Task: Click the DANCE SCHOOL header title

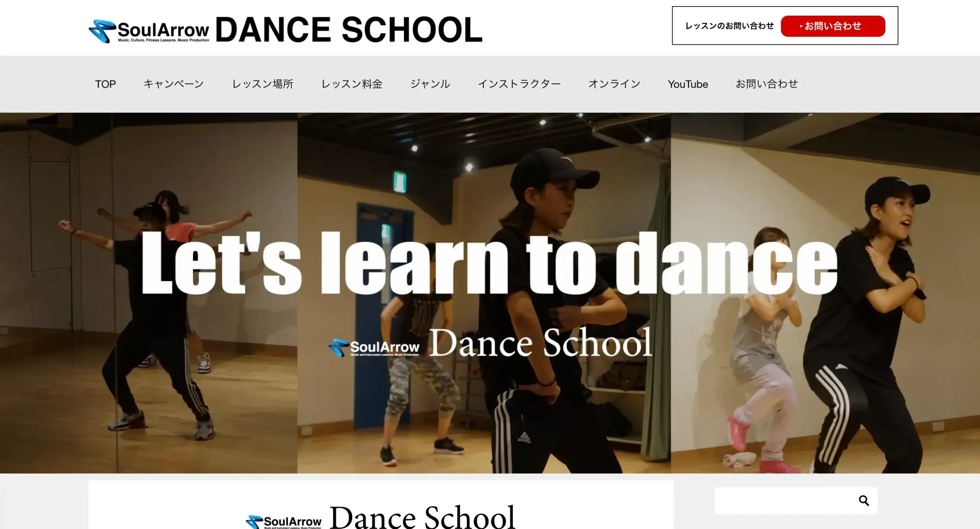Action: pyautogui.click(x=349, y=29)
